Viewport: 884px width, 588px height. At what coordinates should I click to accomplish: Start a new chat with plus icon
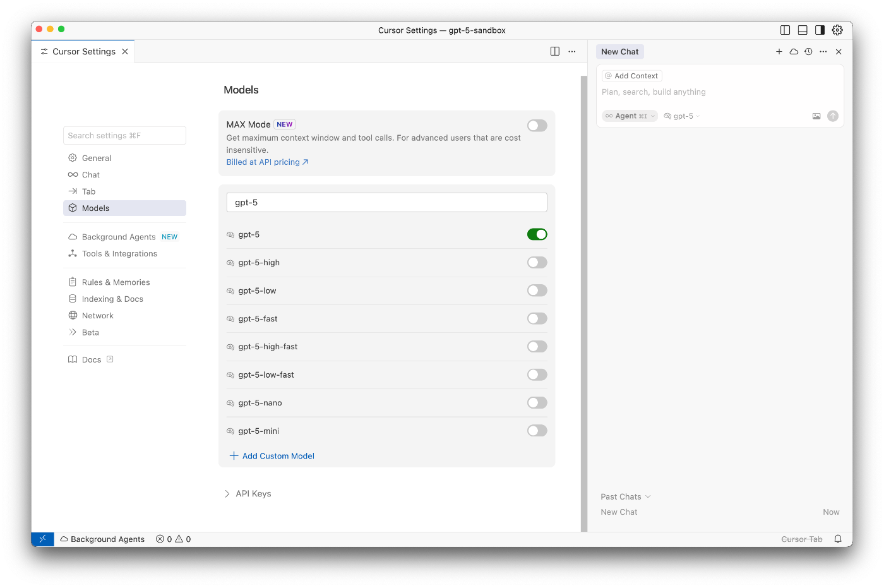tap(779, 52)
